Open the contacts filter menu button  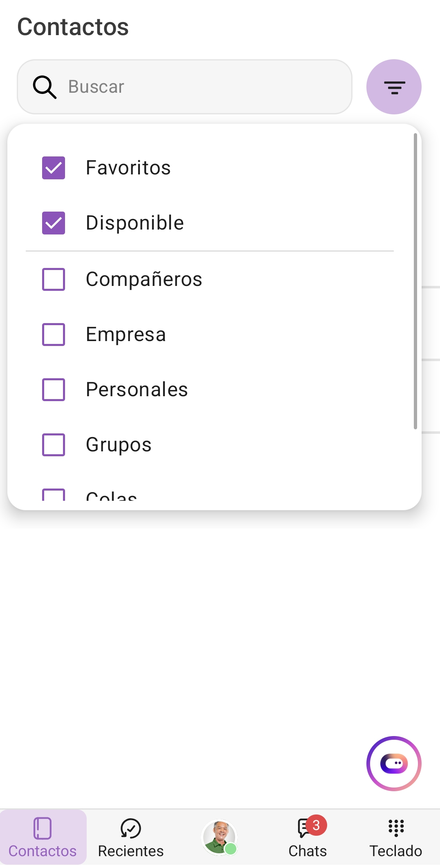click(x=394, y=87)
